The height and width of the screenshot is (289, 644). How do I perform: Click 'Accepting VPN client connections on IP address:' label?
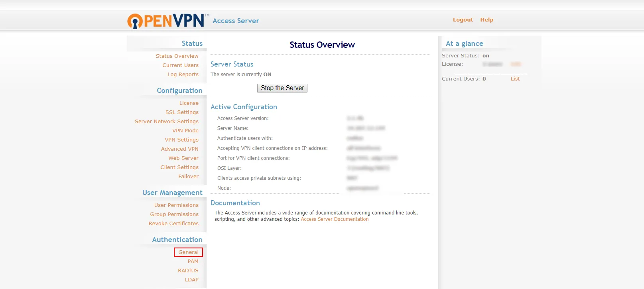(x=272, y=148)
